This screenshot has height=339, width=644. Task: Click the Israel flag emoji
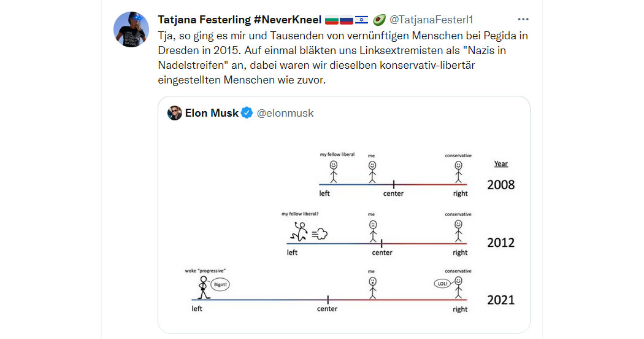coord(361,20)
